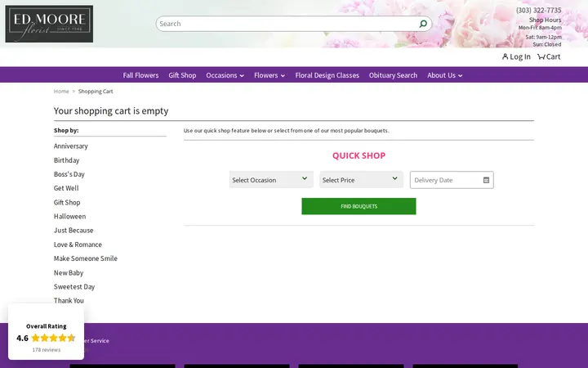
Task: Select Love & Romance category
Action: [x=78, y=245]
